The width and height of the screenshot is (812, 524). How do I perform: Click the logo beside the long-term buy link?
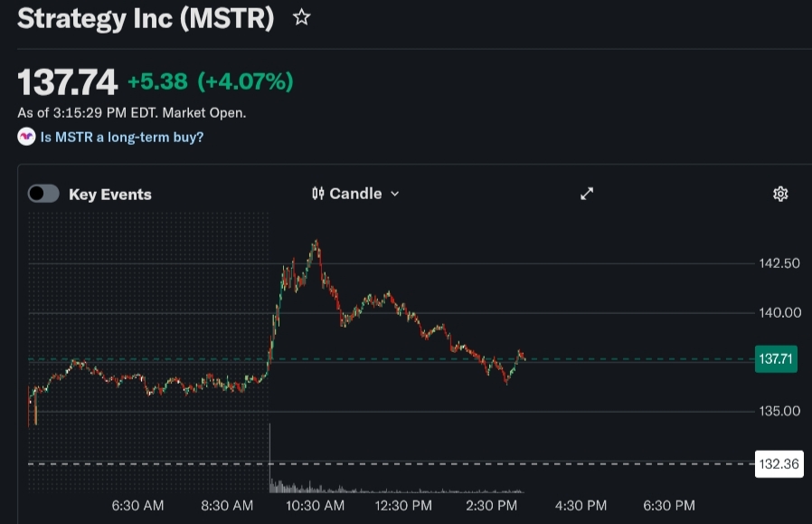click(26, 136)
